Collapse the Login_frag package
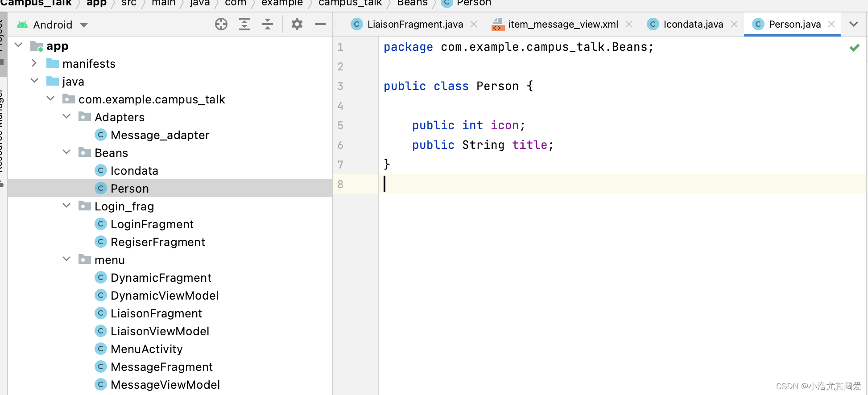Image resolution: width=868 pixels, height=395 pixels. coord(66,206)
